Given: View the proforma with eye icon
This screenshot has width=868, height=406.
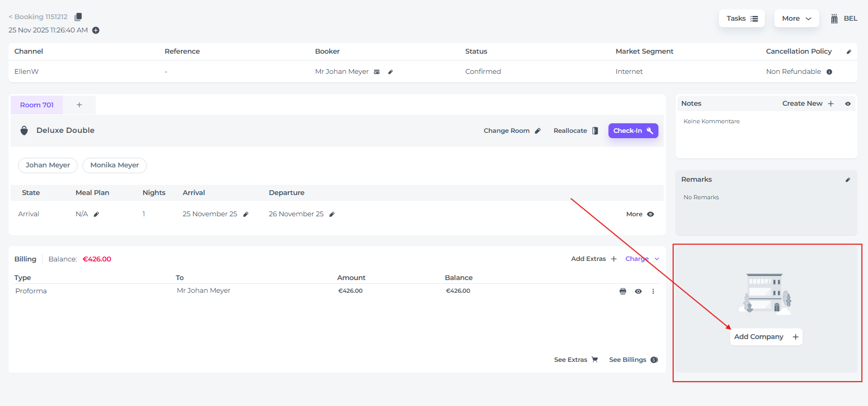Looking at the screenshot, I should (x=638, y=291).
